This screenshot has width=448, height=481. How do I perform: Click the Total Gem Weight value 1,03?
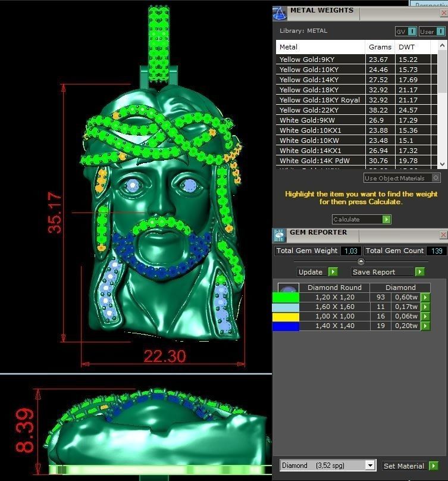[351, 251]
